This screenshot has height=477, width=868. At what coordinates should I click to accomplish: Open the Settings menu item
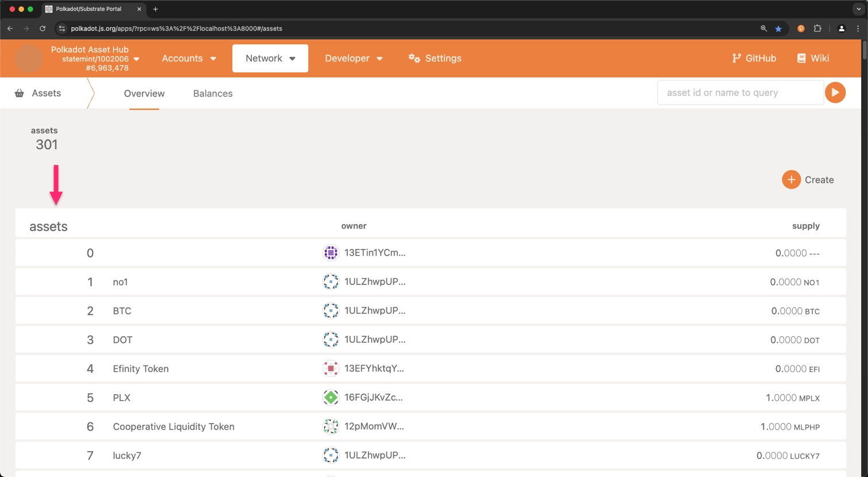click(435, 59)
